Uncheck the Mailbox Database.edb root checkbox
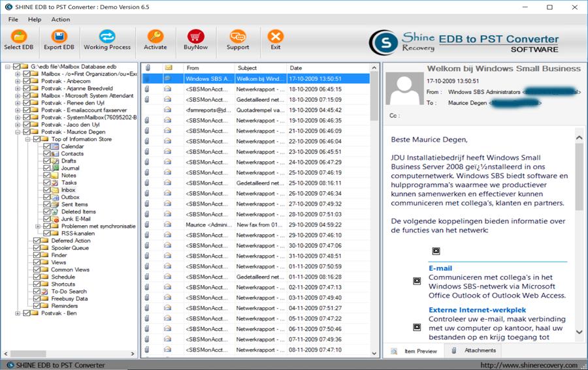This screenshot has width=588, height=370. click(x=16, y=67)
